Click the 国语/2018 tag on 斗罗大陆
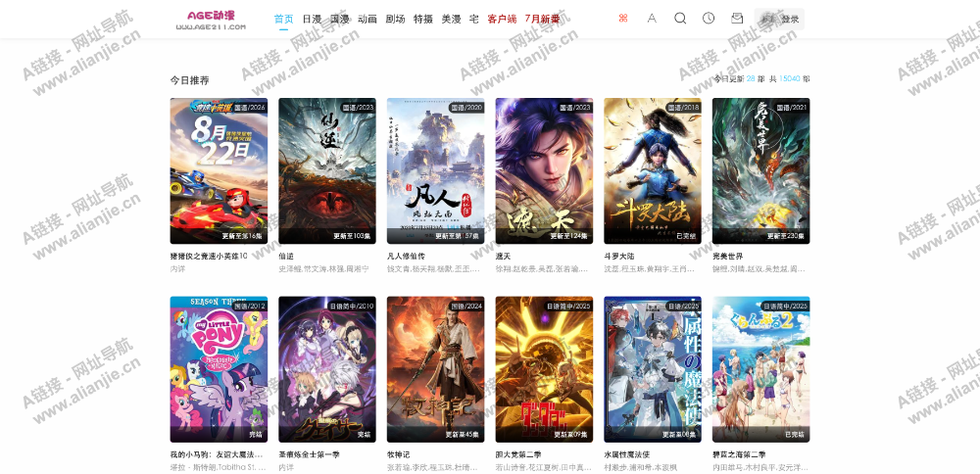Image resolution: width=980 pixels, height=474 pixels. tap(682, 108)
